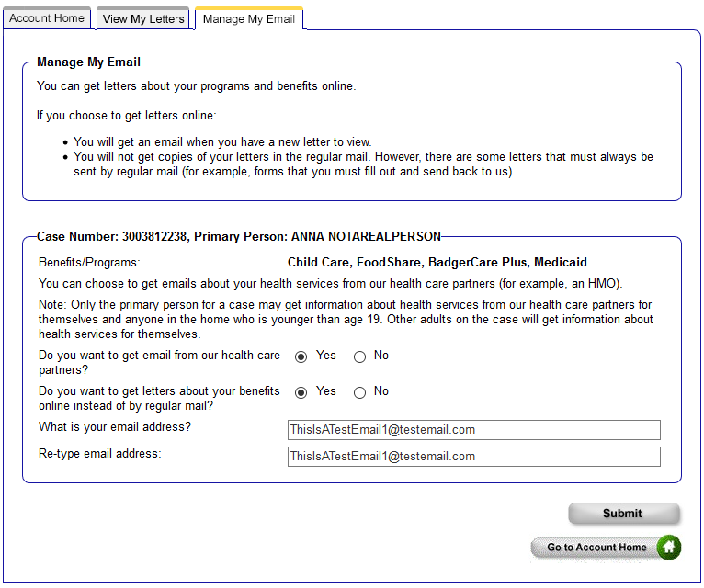Open the View My Letters tab
The image size is (704, 588).
[143, 18]
